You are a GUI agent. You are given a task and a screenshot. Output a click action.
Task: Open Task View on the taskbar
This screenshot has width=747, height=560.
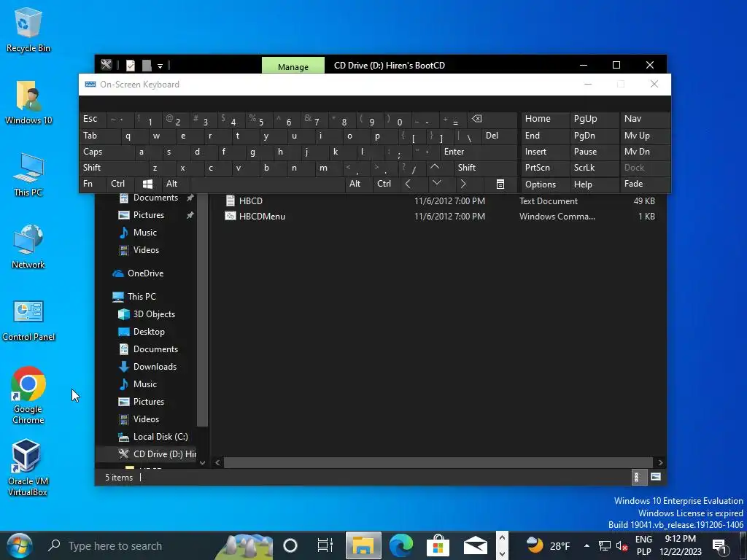325,545
